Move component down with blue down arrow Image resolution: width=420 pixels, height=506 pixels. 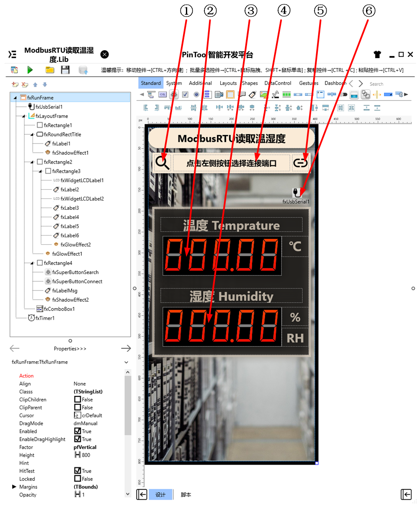click(45, 85)
